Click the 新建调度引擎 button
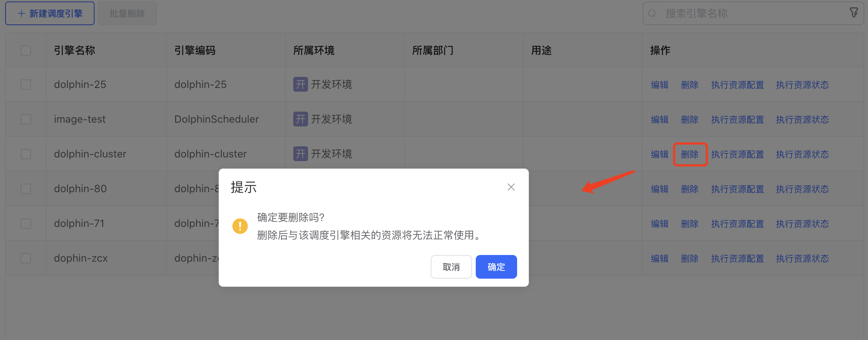Image resolution: width=868 pixels, height=340 pixels. 49,13
